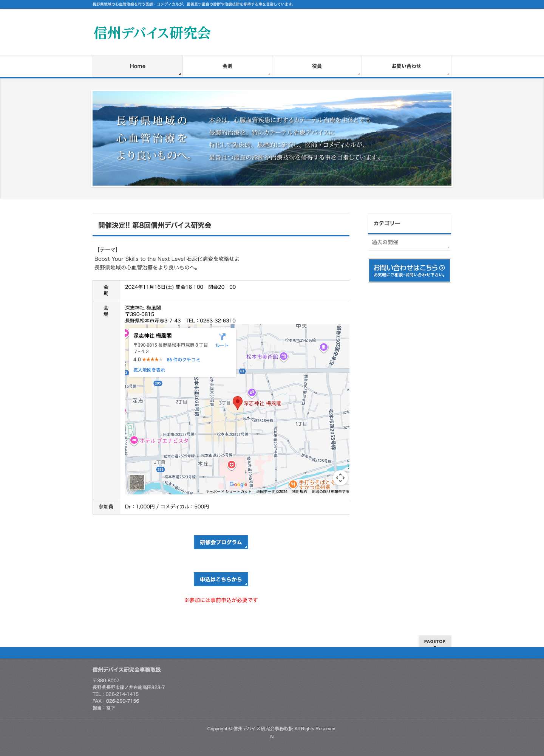Click 地図の誤りを報告する on the map
Screen dimensions: 544x756
pyautogui.click(x=330, y=492)
